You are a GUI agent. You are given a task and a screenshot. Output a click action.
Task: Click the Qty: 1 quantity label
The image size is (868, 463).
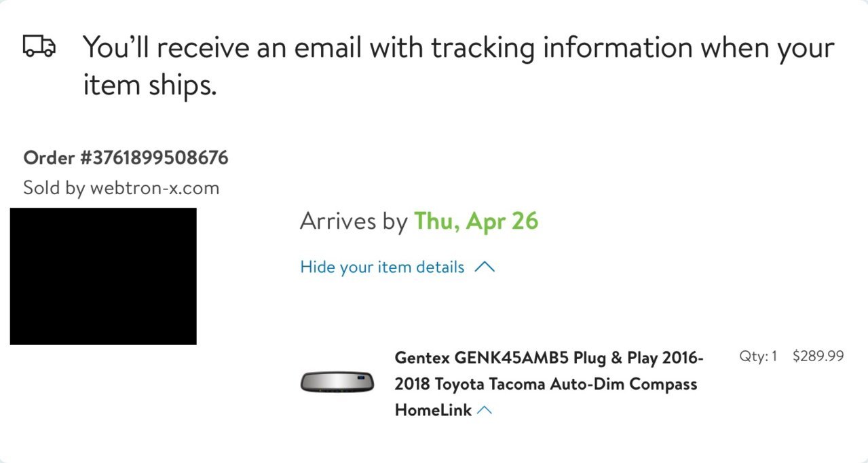coord(758,356)
